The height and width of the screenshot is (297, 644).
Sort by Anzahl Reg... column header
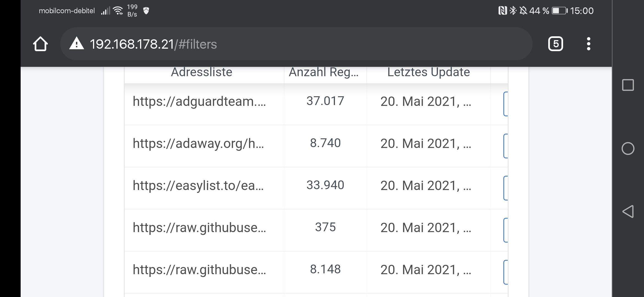[x=324, y=72]
